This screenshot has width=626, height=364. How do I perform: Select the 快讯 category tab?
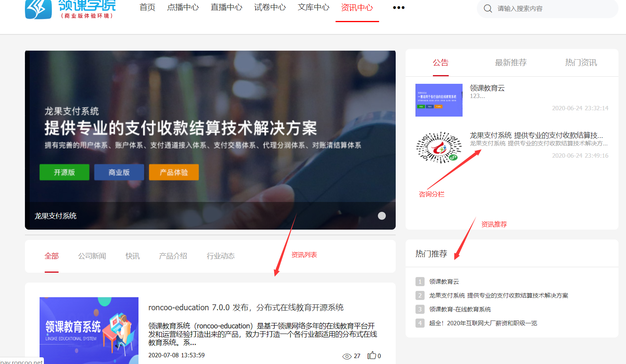[x=133, y=256]
